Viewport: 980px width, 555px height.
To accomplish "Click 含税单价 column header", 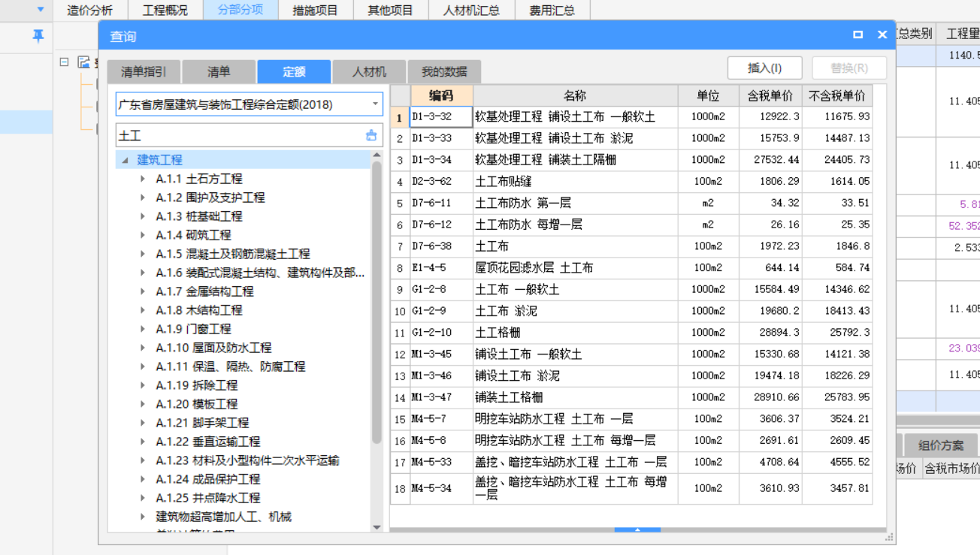I will click(x=770, y=95).
